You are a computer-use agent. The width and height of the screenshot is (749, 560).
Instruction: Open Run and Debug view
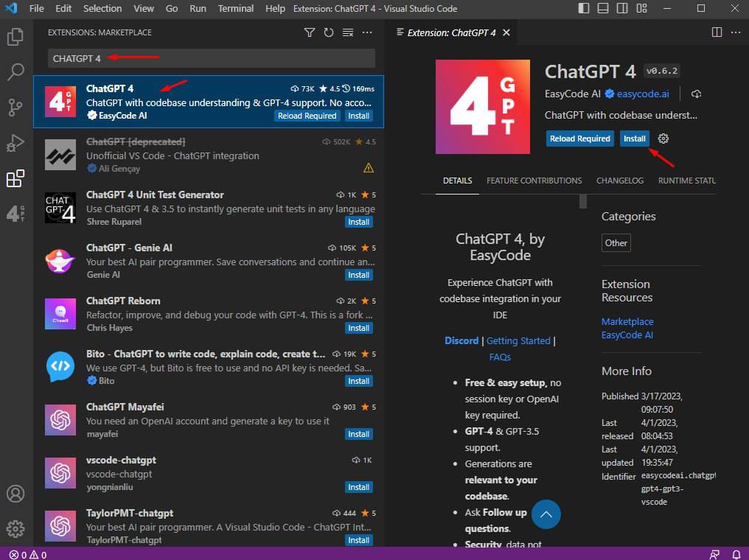coord(15,143)
